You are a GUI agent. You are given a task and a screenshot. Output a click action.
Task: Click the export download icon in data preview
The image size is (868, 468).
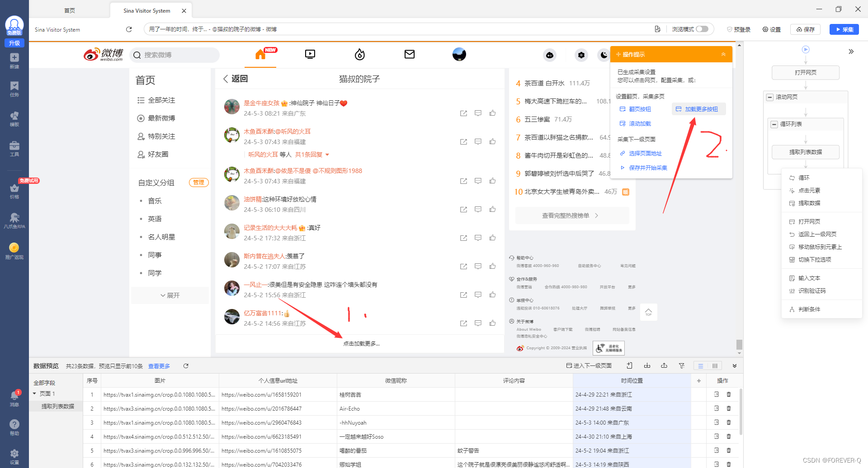coord(647,366)
